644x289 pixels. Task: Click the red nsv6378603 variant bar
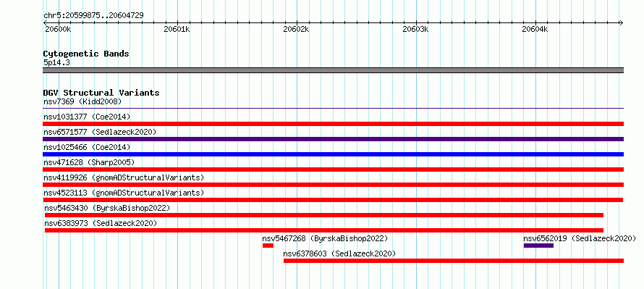pos(454,261)
